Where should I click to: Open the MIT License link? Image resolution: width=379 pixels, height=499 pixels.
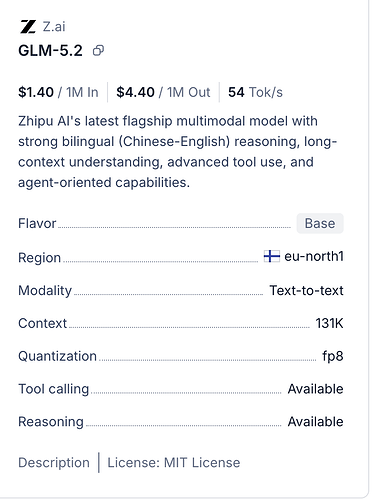174,463
